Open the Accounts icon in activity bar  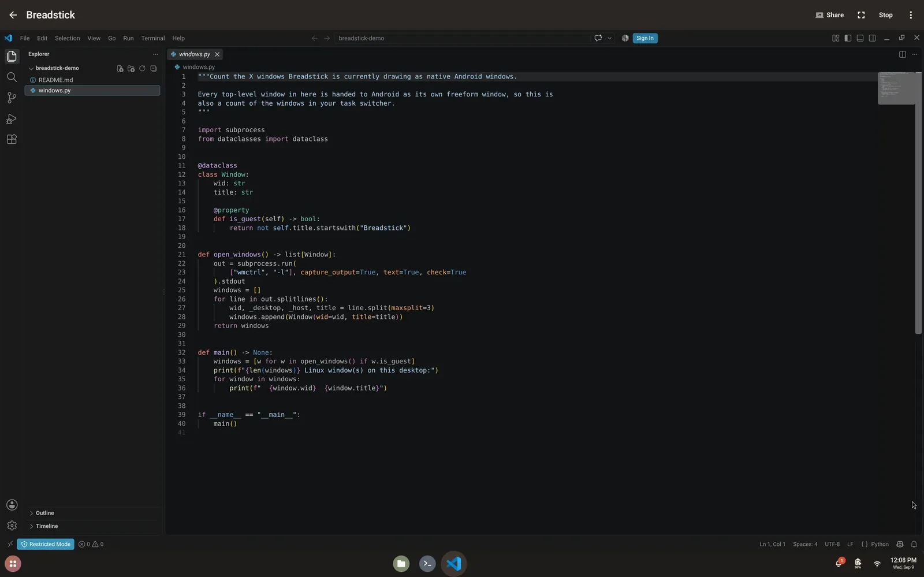12,505
